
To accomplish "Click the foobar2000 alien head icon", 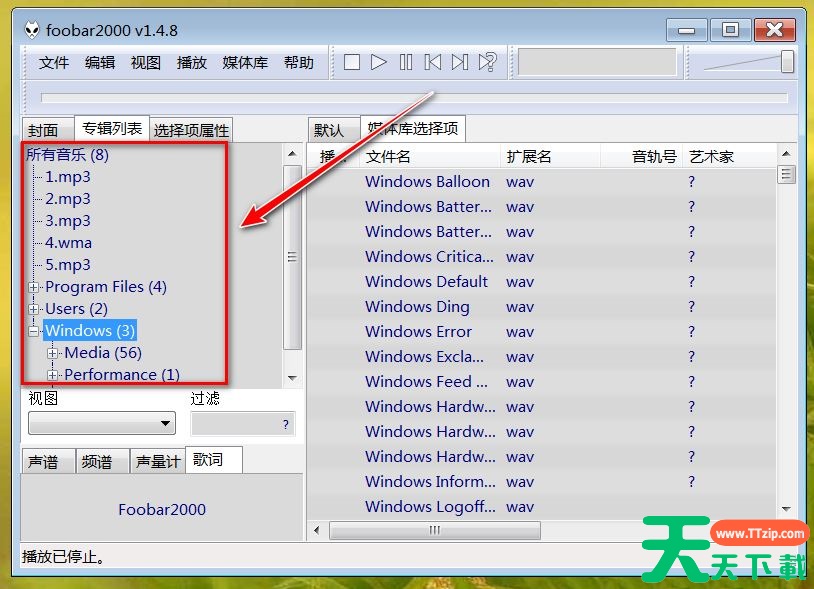I will click(x=32, y=30).
